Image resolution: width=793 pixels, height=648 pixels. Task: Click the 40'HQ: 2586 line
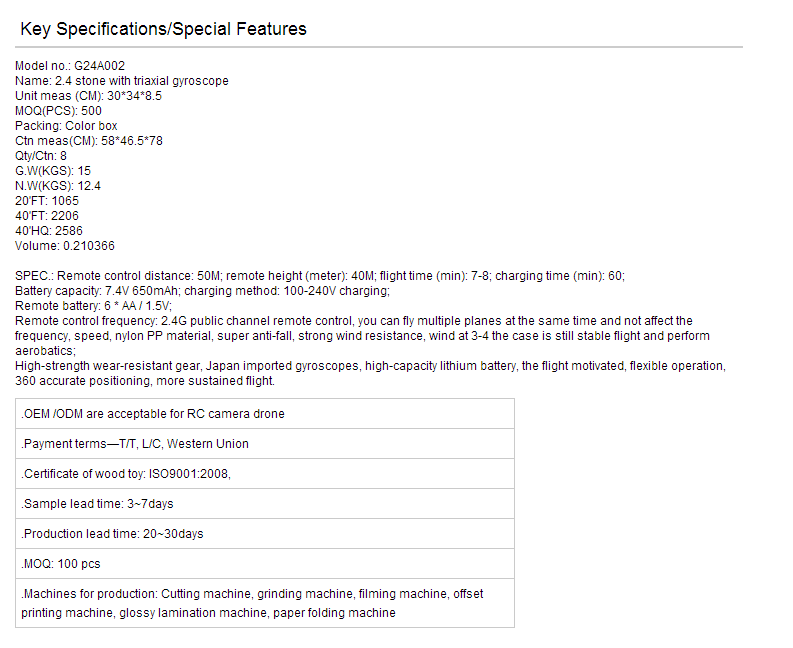pyautogui.click(x=49, y=231)
